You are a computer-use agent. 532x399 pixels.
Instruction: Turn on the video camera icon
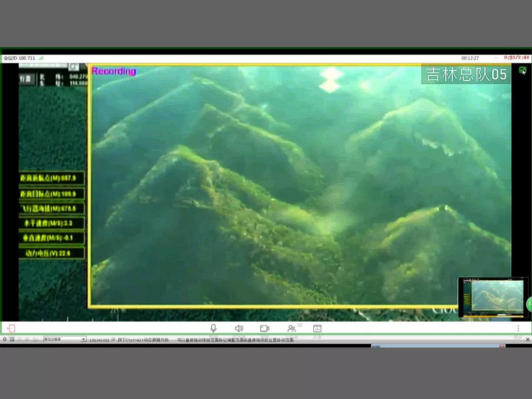coord(265,328)
